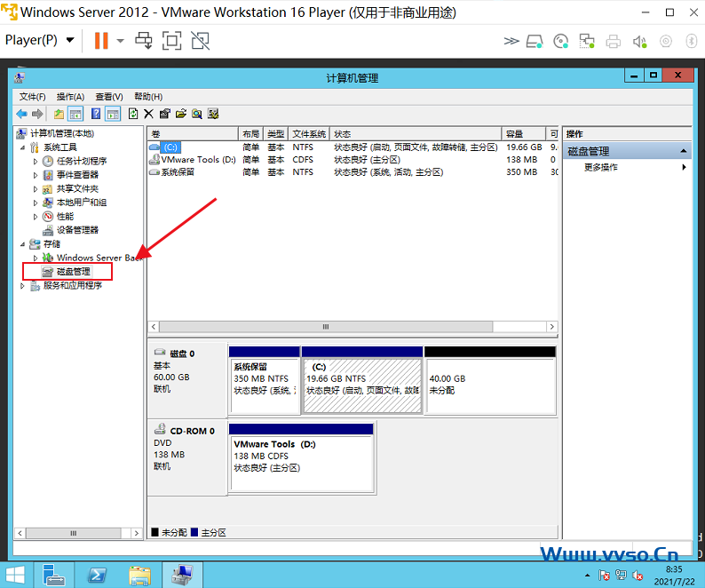The height and width of the screenshot is (588, 705).
Task: Open the power options dropdown beside pause
Action: [x=120, y=41]
